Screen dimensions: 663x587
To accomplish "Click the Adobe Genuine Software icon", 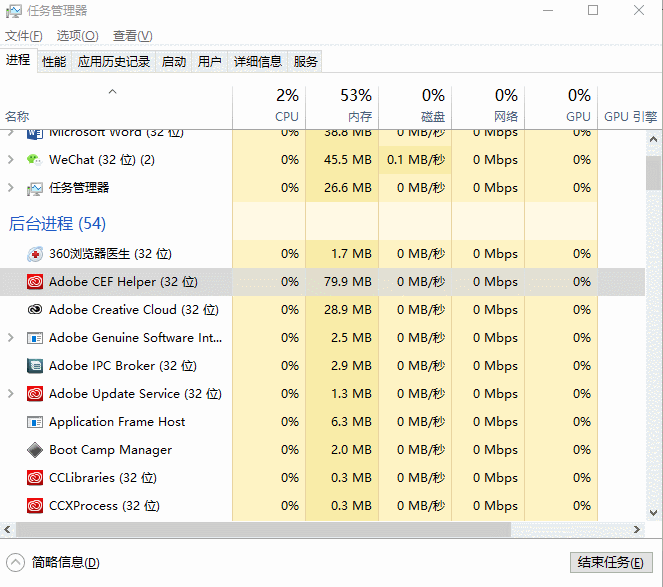I will (35, 338).
